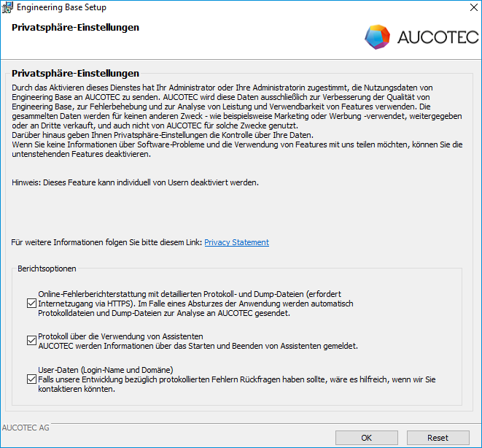This screenshot has height=448, width=482.
Task: Disable the User-Daten login name checkbox
Action: click(x=31, y=379)
